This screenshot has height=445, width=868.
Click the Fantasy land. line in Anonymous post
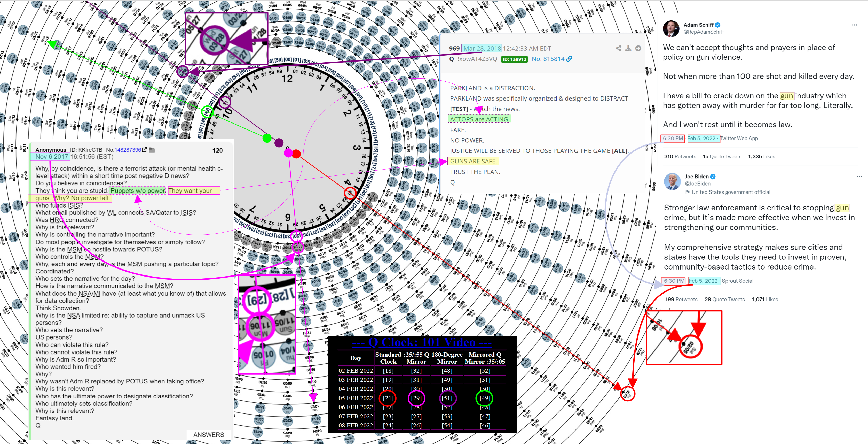tap(54, 418)
